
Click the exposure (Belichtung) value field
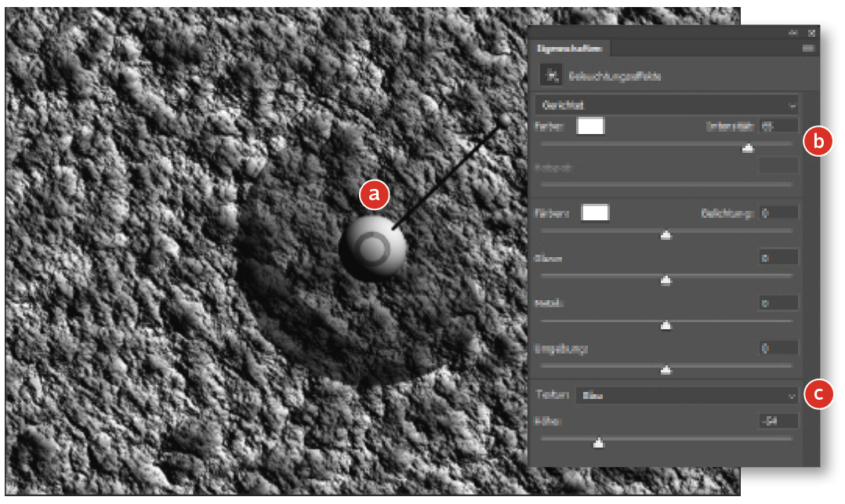click(778, 213)
